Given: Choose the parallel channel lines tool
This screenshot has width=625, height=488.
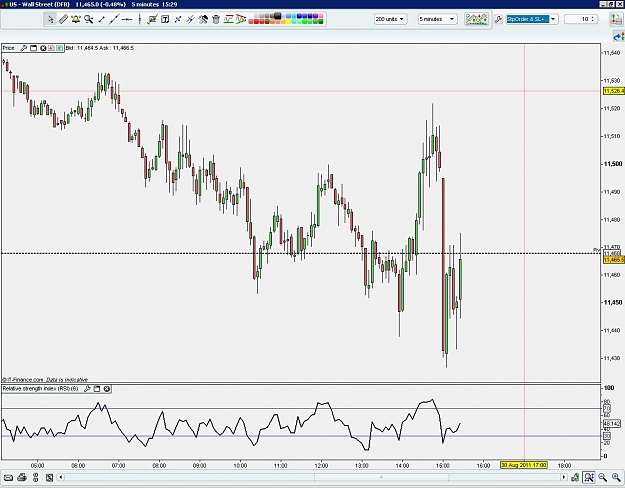Looking at the screenshot, I should 191,19.
